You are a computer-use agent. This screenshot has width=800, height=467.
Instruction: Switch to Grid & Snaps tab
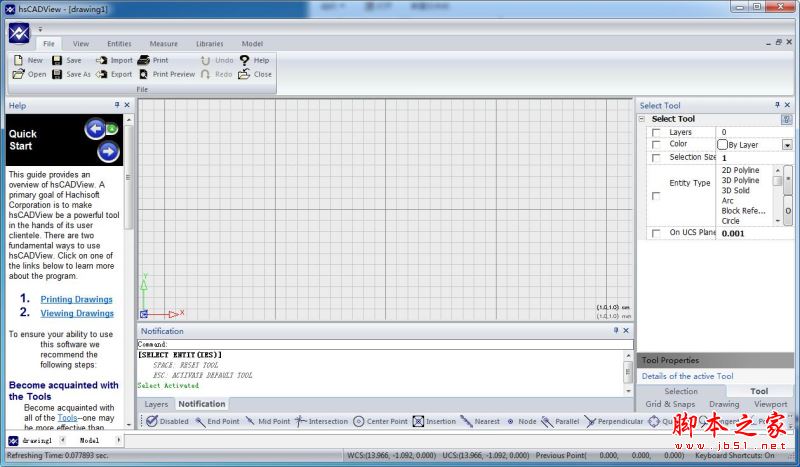coord(670,404)
